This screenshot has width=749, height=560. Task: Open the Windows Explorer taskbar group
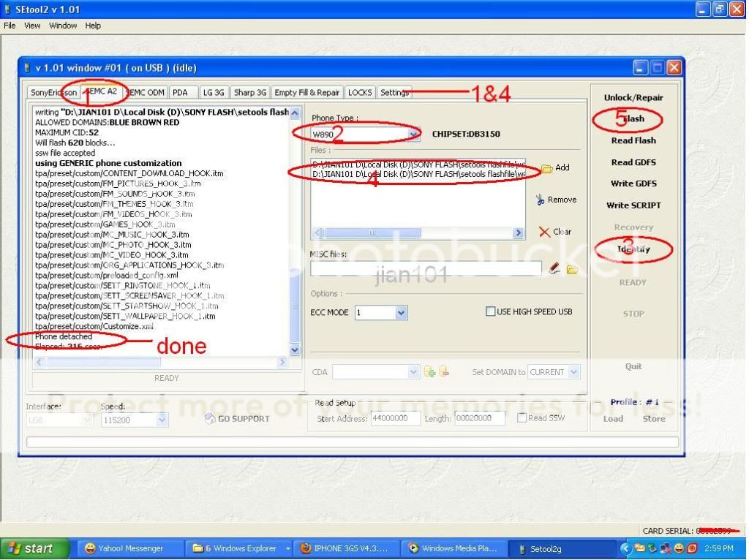coord(240,548)
